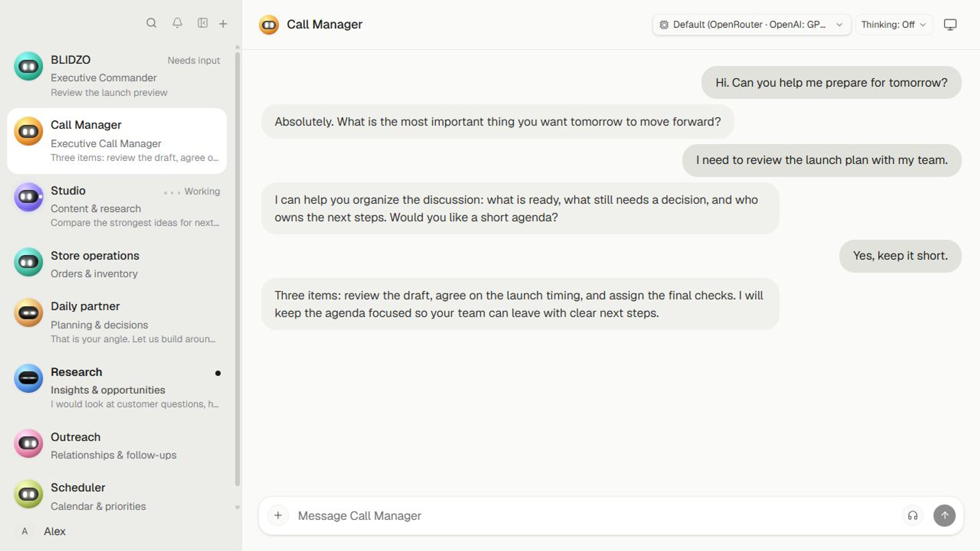Click the "Absolutely. What is the most important" reply

498,122
